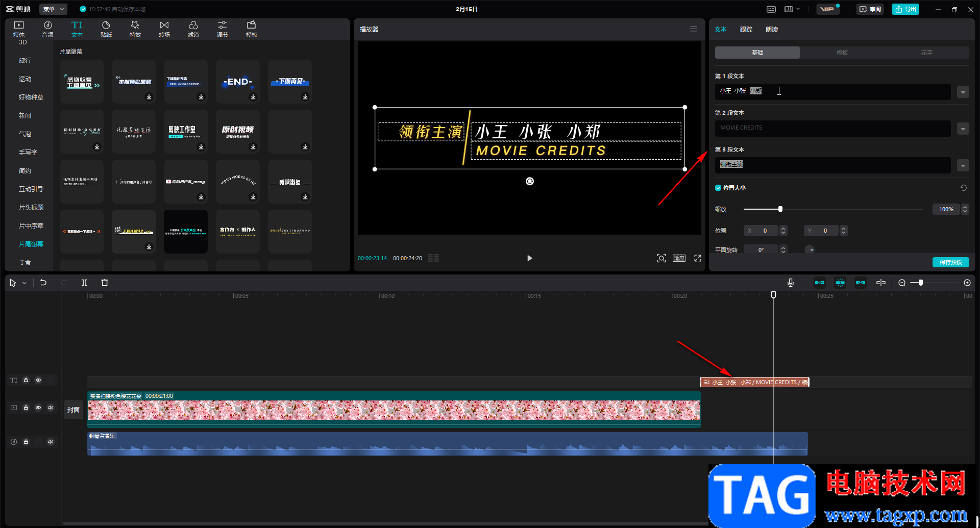Click the 导出 export button
Screen dimensions: 980x528
tap(905, 9)
